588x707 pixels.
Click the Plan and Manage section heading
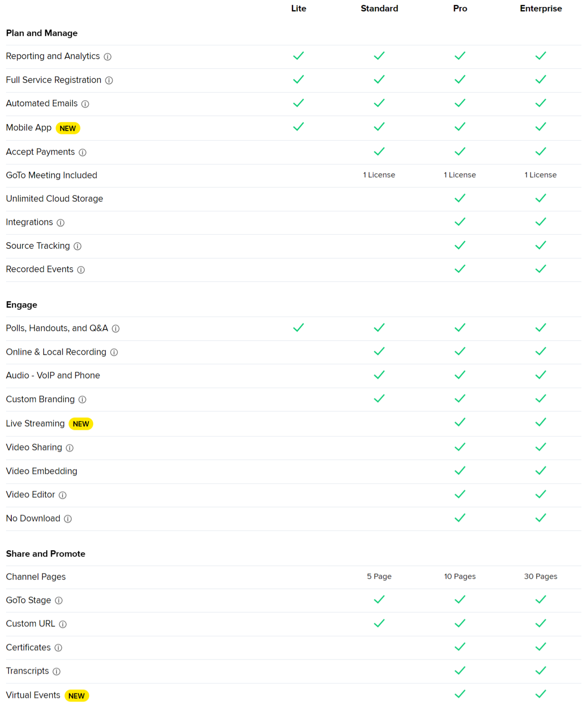[42, 33]
